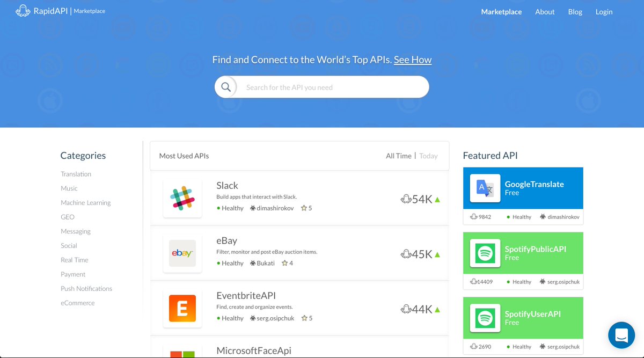
Task: Click author dimashirokov on Slack row
Action: [275, 208]
